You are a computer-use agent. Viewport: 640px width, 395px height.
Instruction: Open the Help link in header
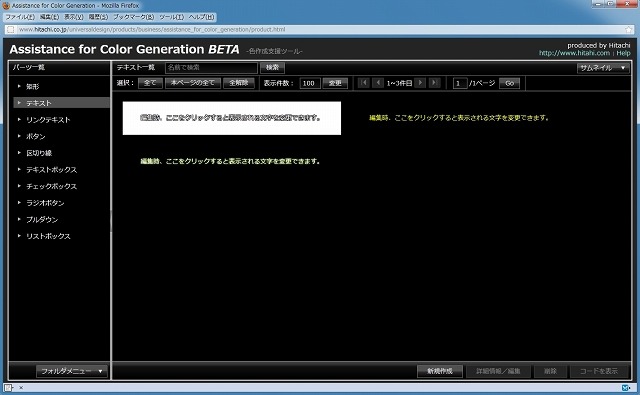pos(623,53)
